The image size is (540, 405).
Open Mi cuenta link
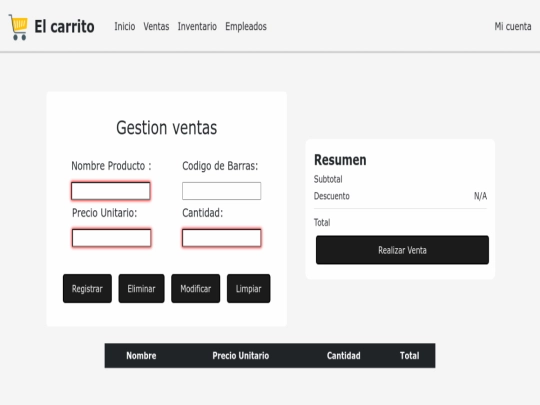coord(513,27)
